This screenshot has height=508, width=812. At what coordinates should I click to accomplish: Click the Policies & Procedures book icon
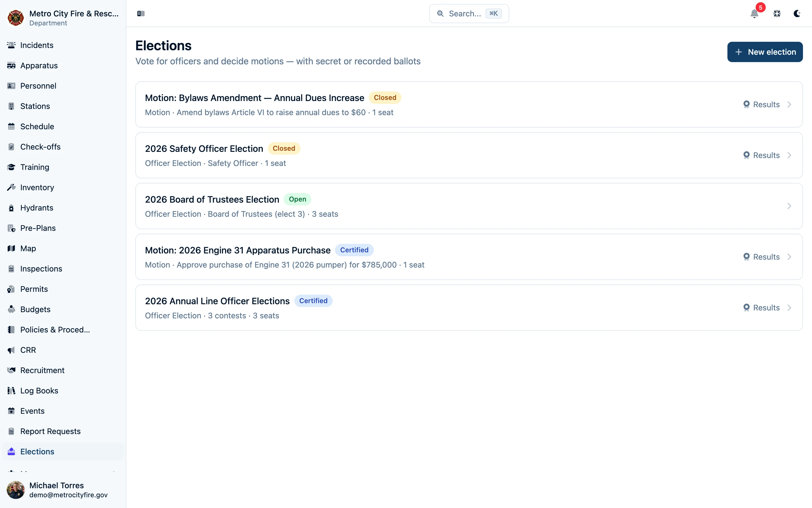(11, 330)
